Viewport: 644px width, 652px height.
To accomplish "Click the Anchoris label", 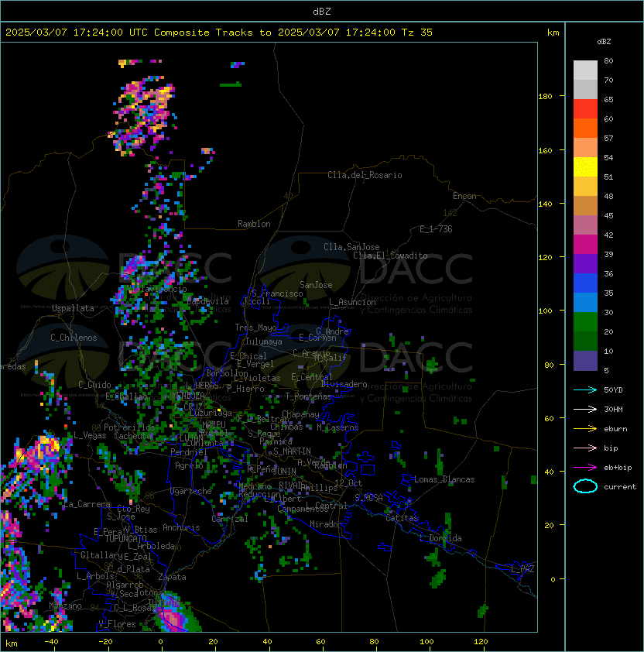I will click(181, 527).
